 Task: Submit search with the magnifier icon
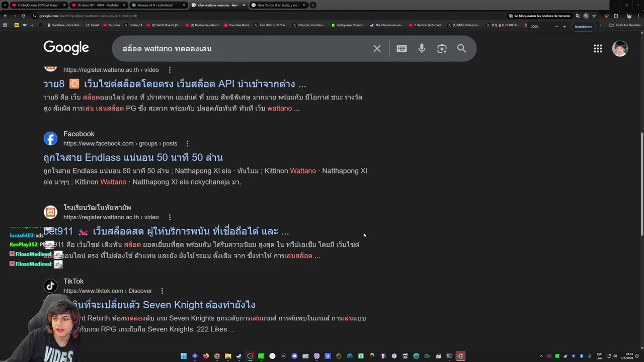coord(461,48)
